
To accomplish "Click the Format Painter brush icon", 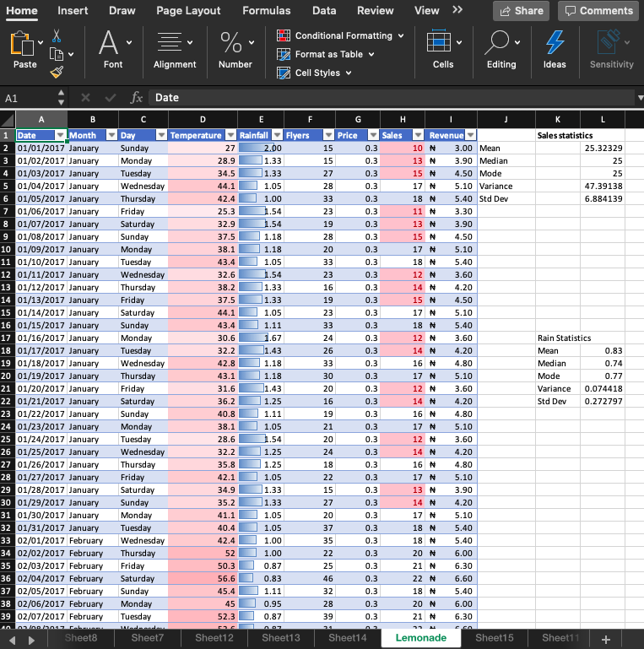I will coord(57,73).
